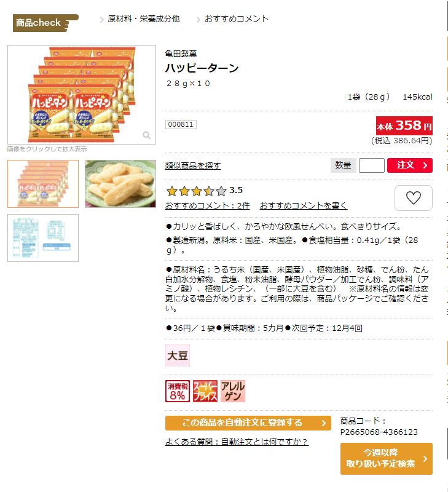
Task: Select the rice cracker plate thumbnail
Action: click(120, 184)
